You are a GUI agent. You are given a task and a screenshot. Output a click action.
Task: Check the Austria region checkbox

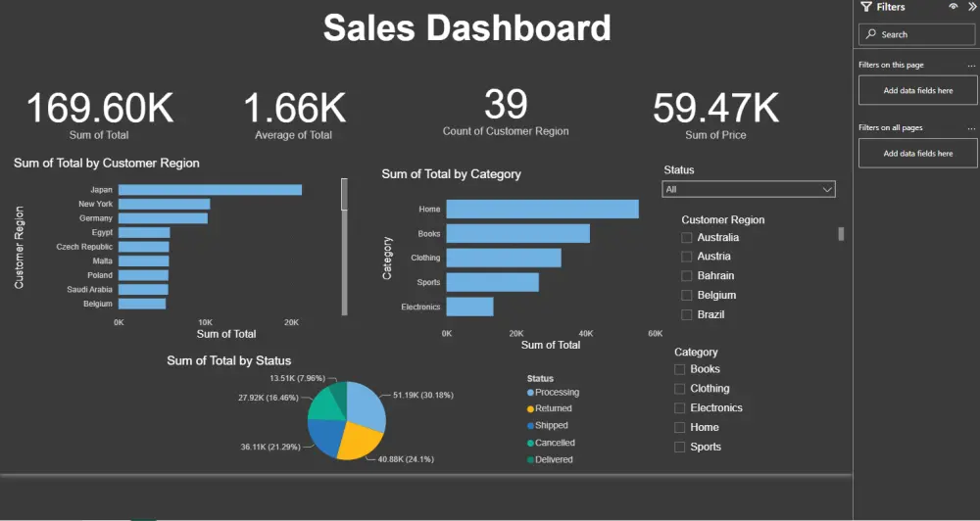click(x=687, y=257)
